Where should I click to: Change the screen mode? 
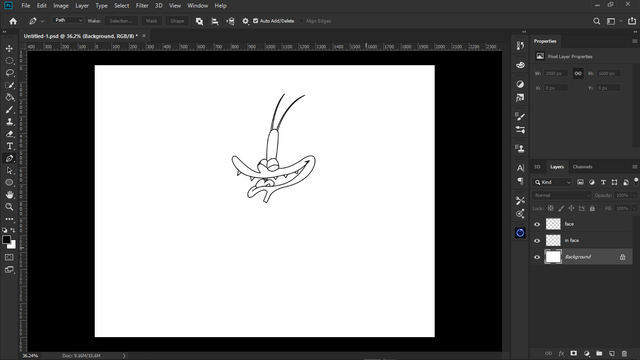tap(9, 270)
